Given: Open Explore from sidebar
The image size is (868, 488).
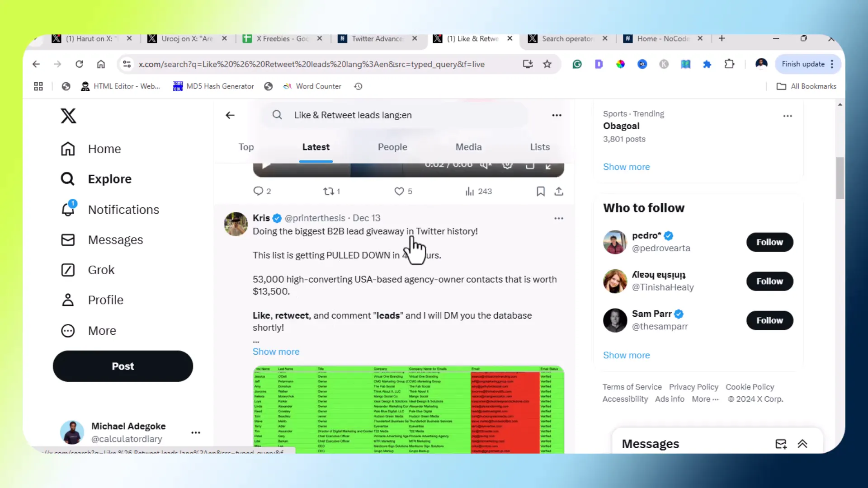Looking at the screenshot, I should click(x=96, y=179).
